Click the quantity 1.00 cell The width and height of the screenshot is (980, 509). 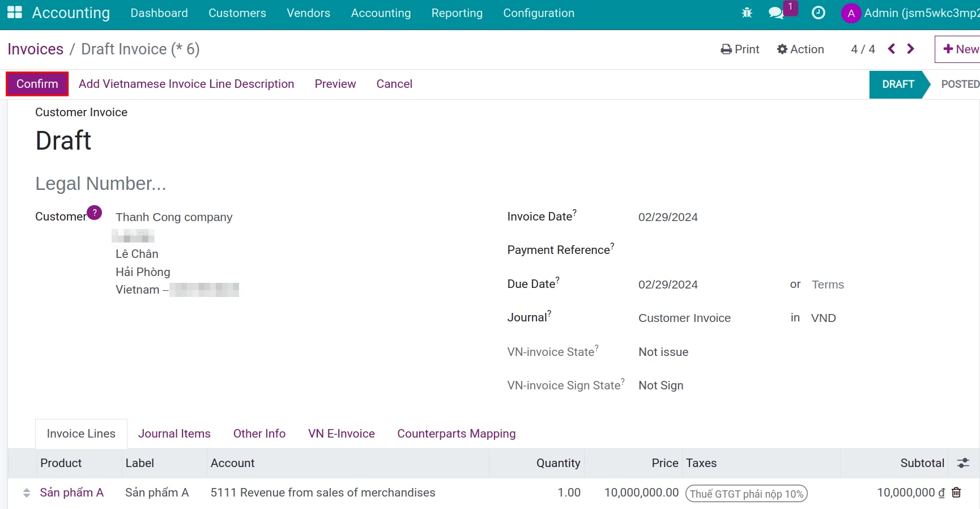569,493
